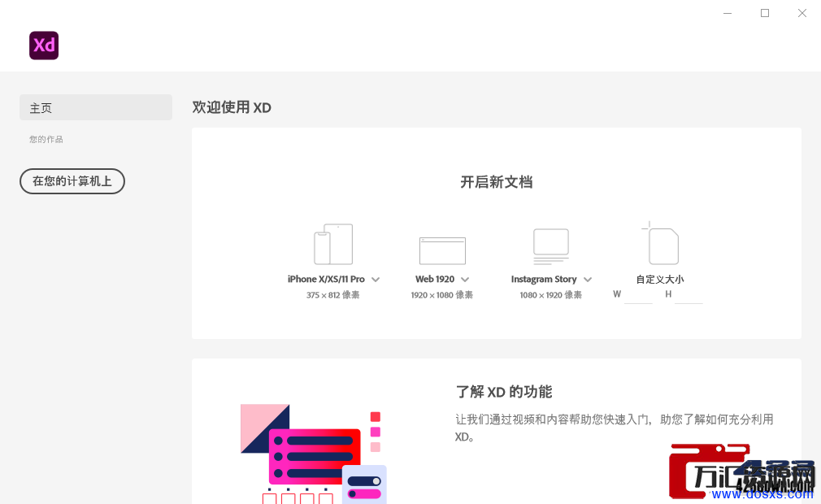This screenshot has width=821, height=504.
Task: Minimize the XD window
Action: click(x=728, y=13)
